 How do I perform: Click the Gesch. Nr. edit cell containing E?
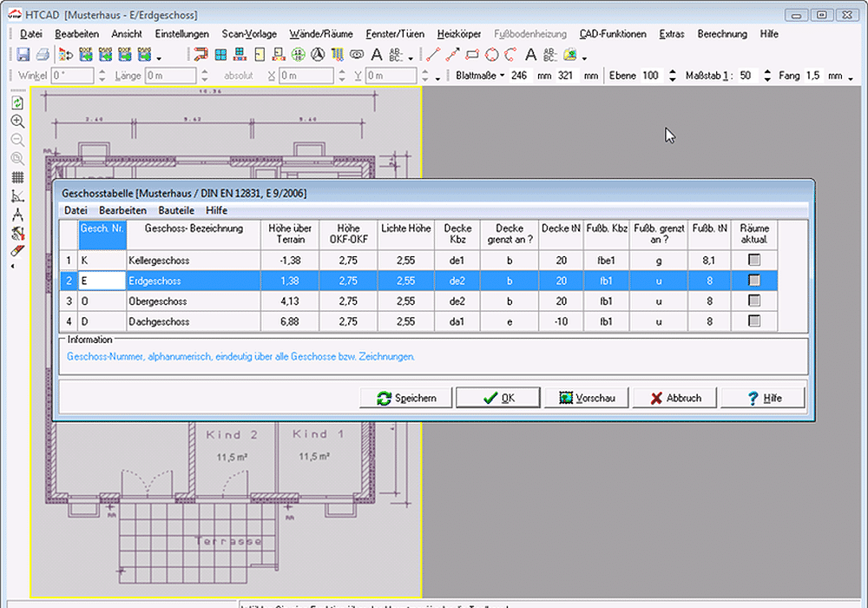102,281
